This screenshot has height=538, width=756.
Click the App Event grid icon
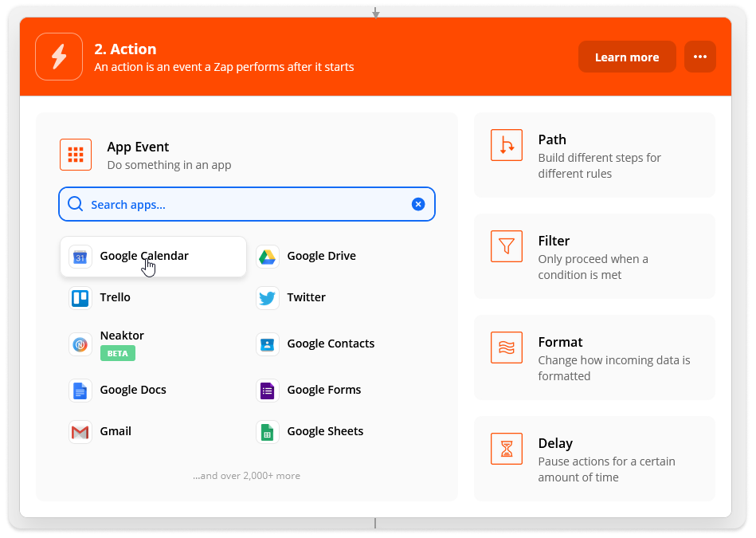[76, 155]
